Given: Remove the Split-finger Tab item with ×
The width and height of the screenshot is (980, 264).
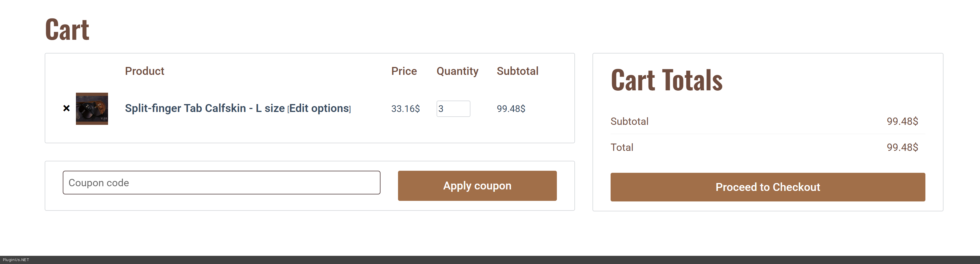Looking at the screenshot, I should pos(66,108).
